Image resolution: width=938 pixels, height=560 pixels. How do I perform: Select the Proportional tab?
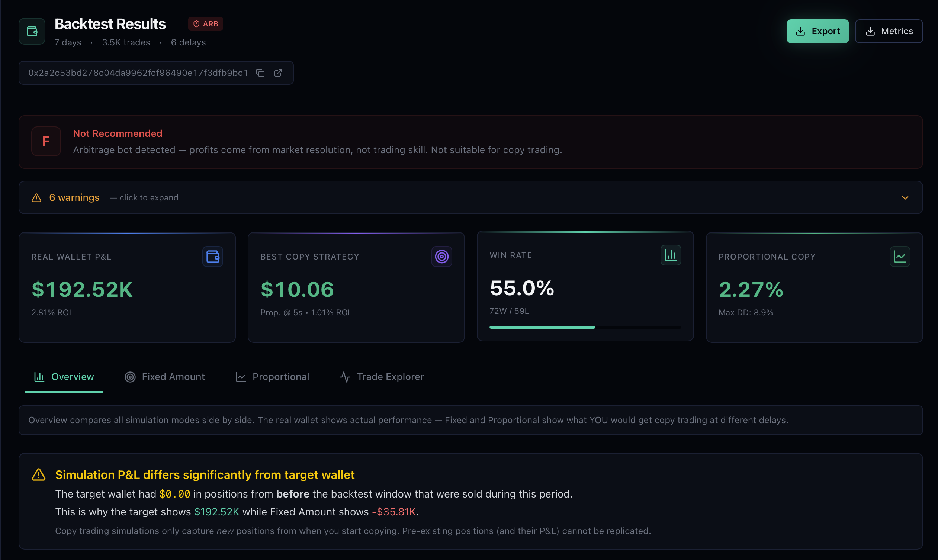click(x=272, y=377)
